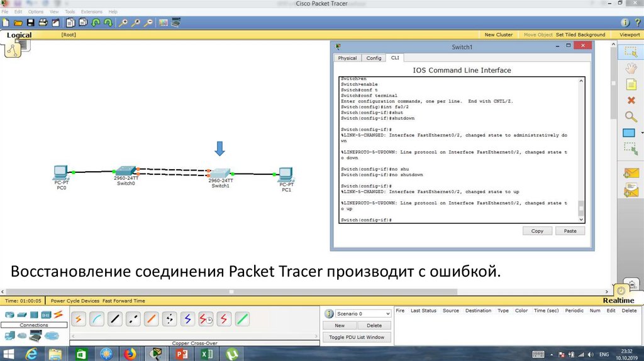The image size is (644, 361).
Task: Click Toggle PDU List Window button
Action: tap(357, 337)
